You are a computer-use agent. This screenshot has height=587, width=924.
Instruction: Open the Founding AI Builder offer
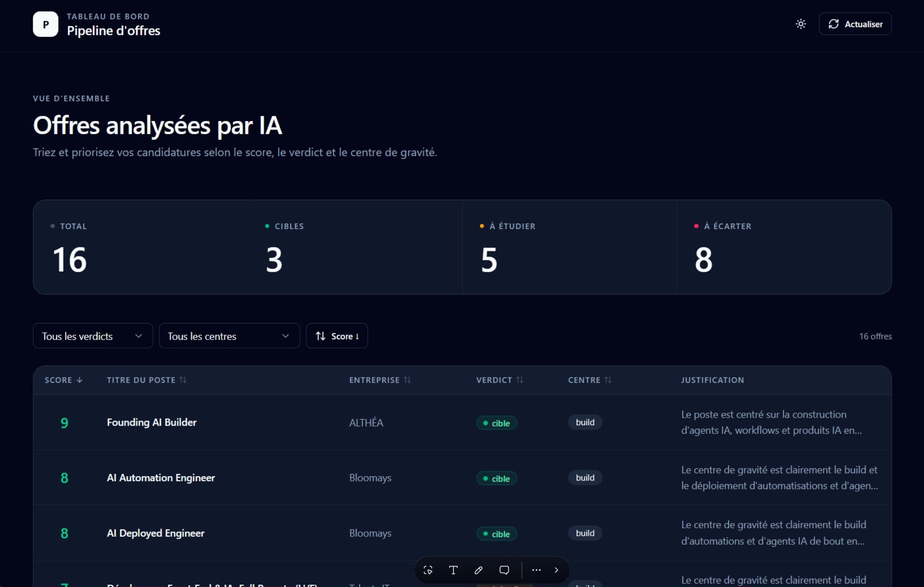(152, 422)
